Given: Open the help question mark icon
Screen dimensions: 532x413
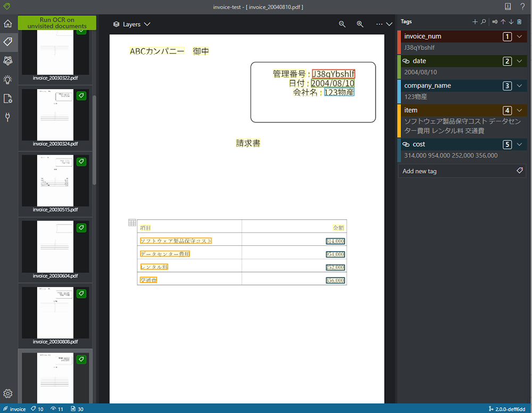Looking at the screenshot, I should (522, 6).
